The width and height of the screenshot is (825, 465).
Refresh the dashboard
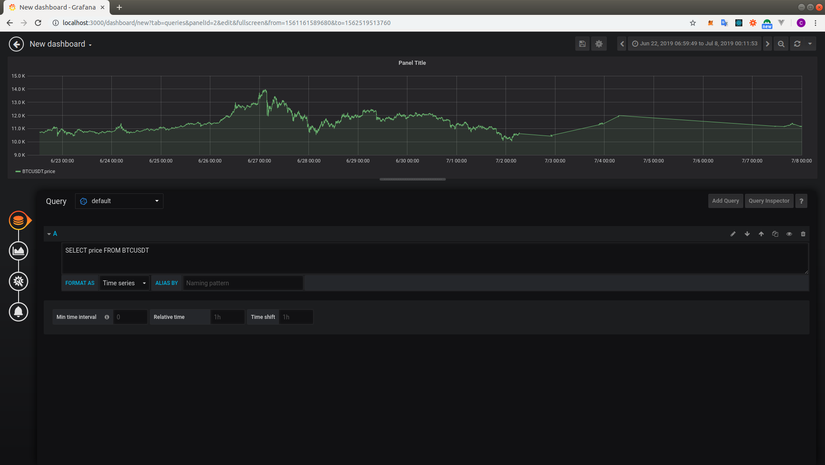[x=797, y=44]
